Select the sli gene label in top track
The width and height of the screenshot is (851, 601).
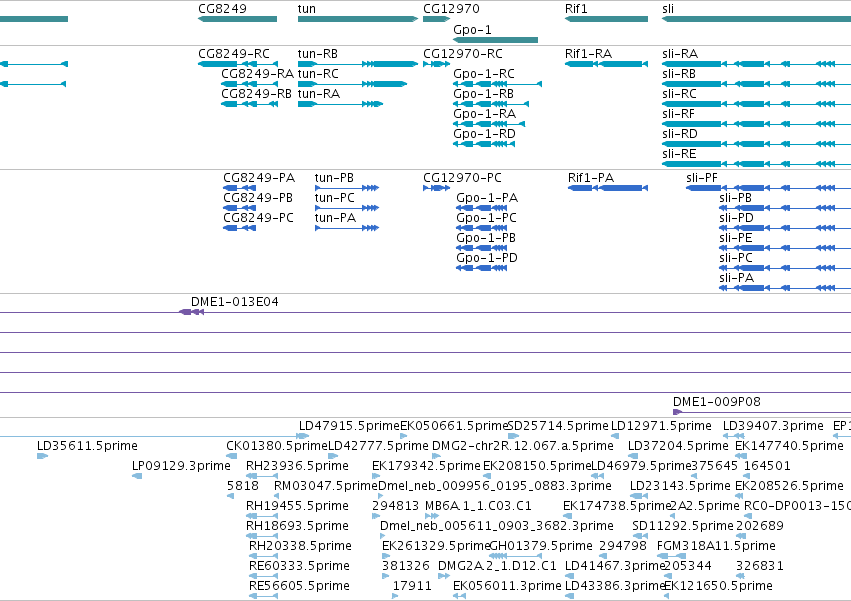click(x=668, y=9)
